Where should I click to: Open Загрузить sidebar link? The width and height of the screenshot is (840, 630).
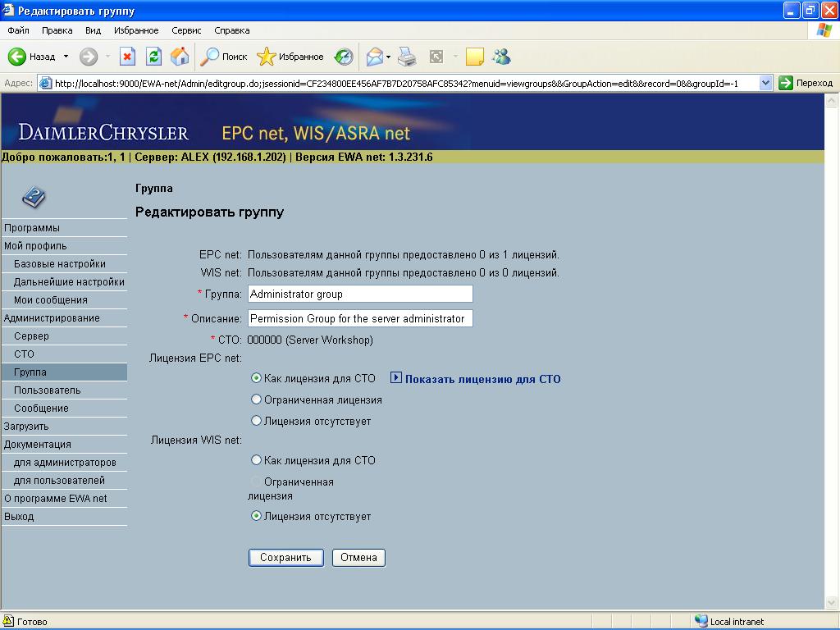coord(26,427)
